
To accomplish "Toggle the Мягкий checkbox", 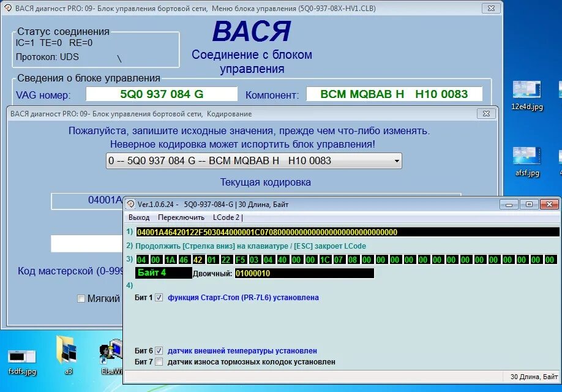I will [x=80, y=299].
